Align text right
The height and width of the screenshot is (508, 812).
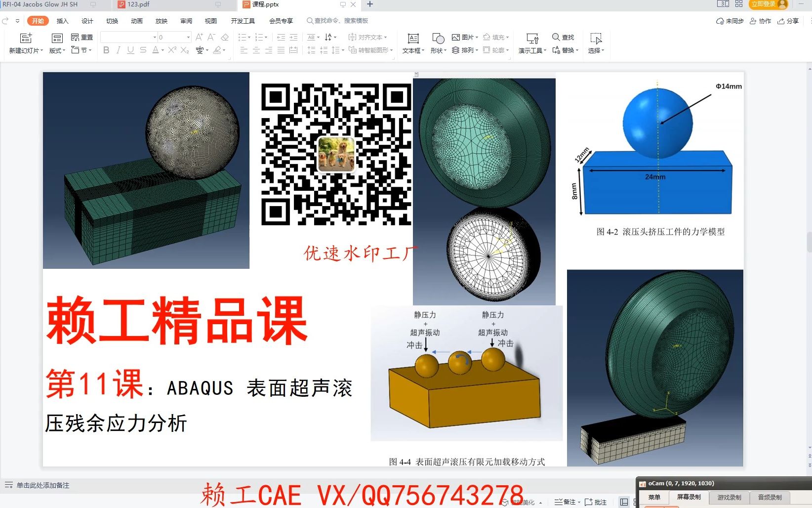(x=268, y=50)
